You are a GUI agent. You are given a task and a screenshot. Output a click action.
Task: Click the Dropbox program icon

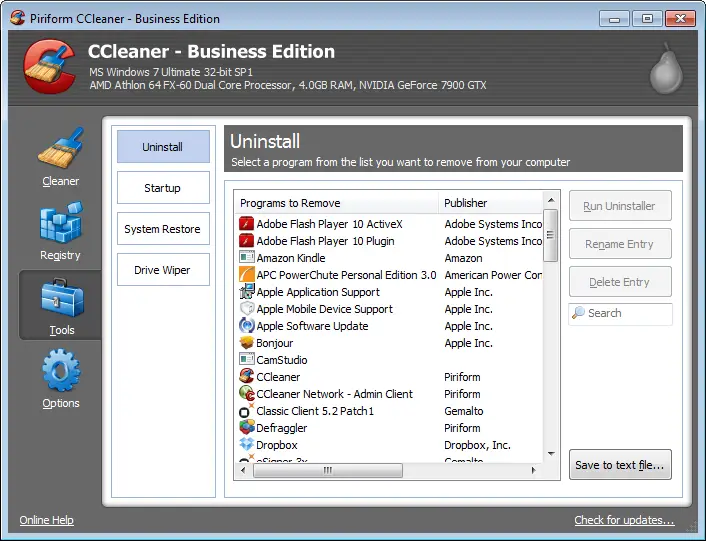pyautogui.click(x=246, y=444)
